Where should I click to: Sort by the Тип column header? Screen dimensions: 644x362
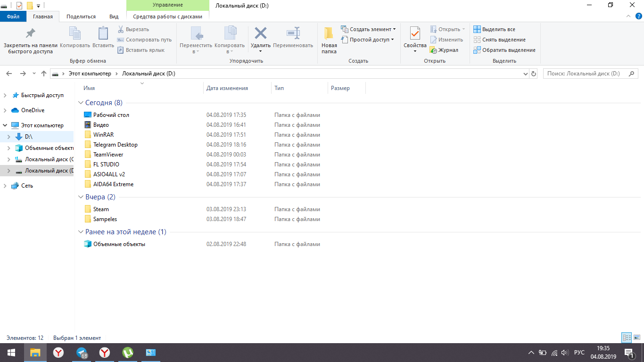point(279,88)
